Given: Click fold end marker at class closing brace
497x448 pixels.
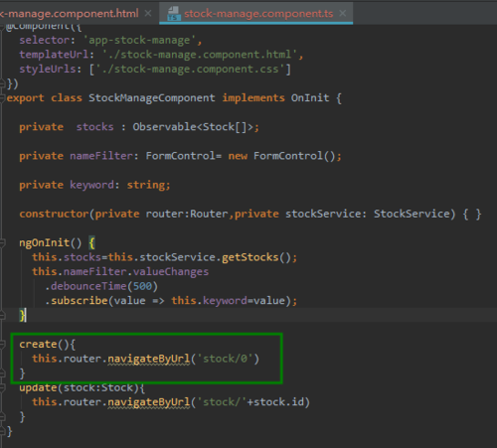Looking at the screenshot, I should click(x=2, y=431).
